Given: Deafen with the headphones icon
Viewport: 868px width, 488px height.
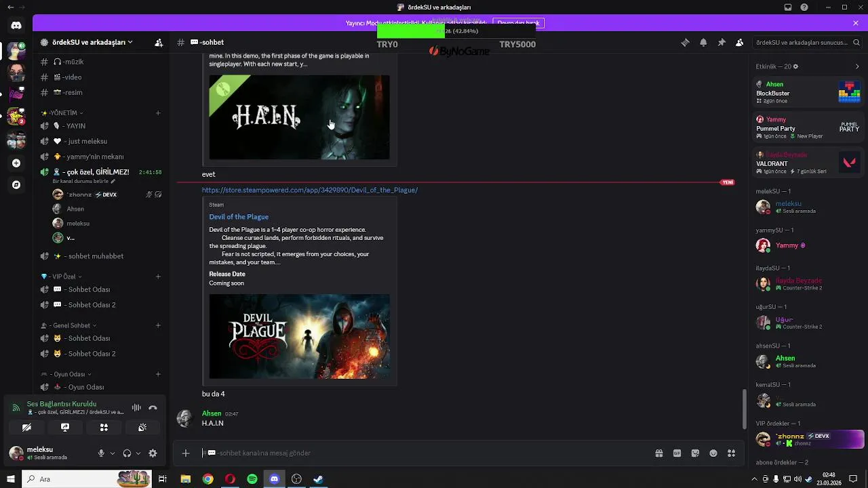Looking at the screenshot, I should [x=127, y=453].
